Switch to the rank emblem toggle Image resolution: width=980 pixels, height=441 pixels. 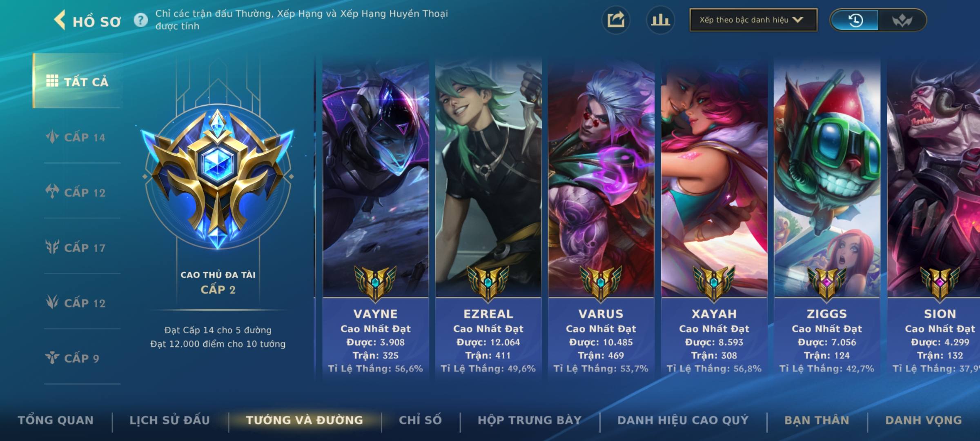[x=902, y=20]
